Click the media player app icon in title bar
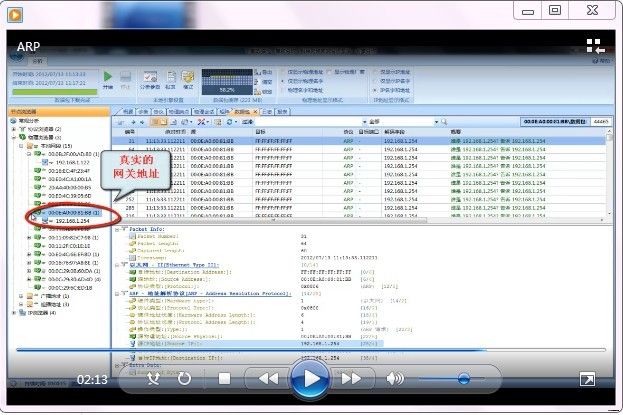Viewport: 623px width, 415px height. tap(15, 15)
